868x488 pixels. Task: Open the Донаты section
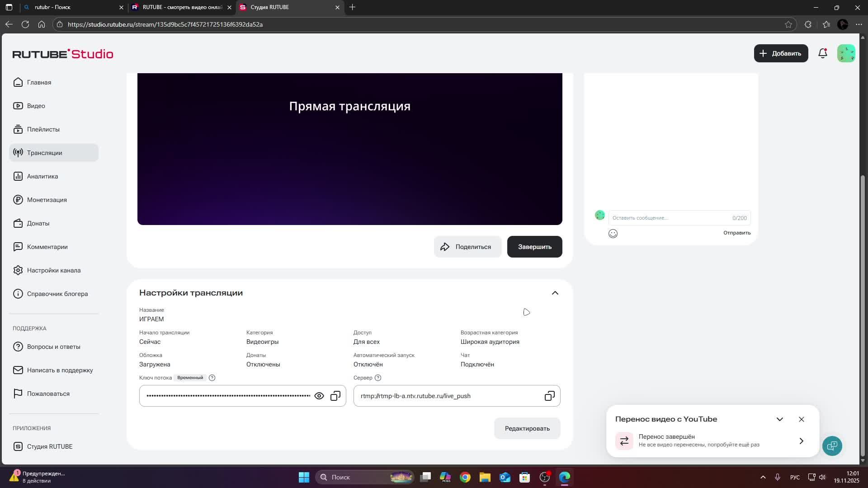coord(38,223)
